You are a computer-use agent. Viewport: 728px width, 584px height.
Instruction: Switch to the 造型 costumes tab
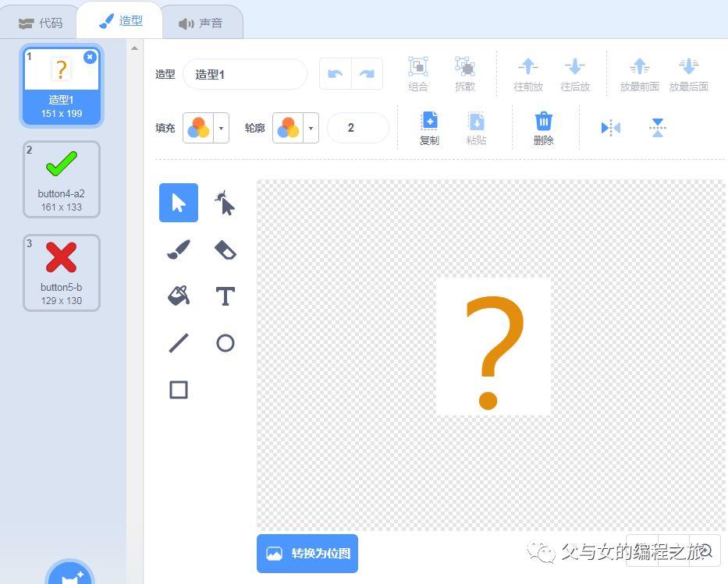tap(120, 21)
